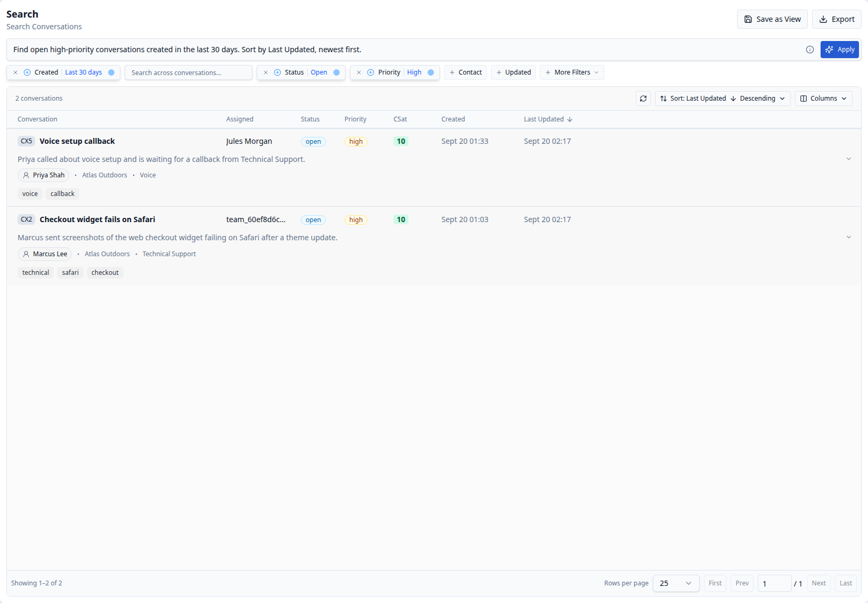868x603 pixels.
Task: Focus the Search across conversations box
Action: coord(189,72)
